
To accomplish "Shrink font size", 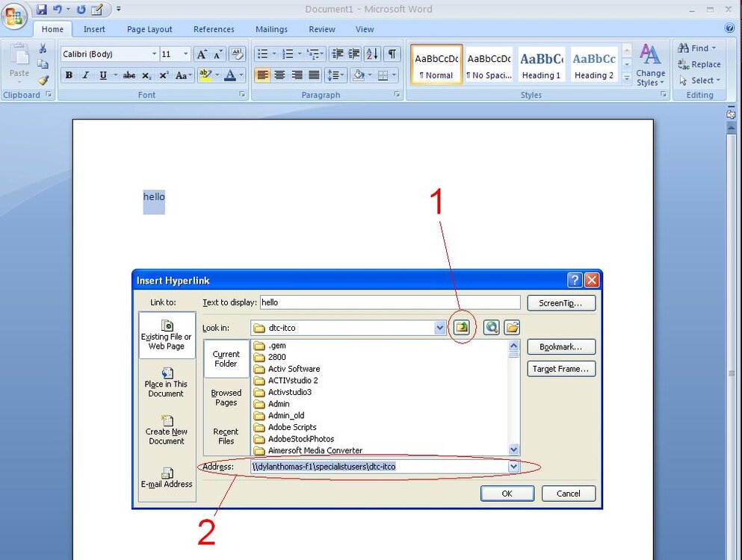I will pos(217,54).
